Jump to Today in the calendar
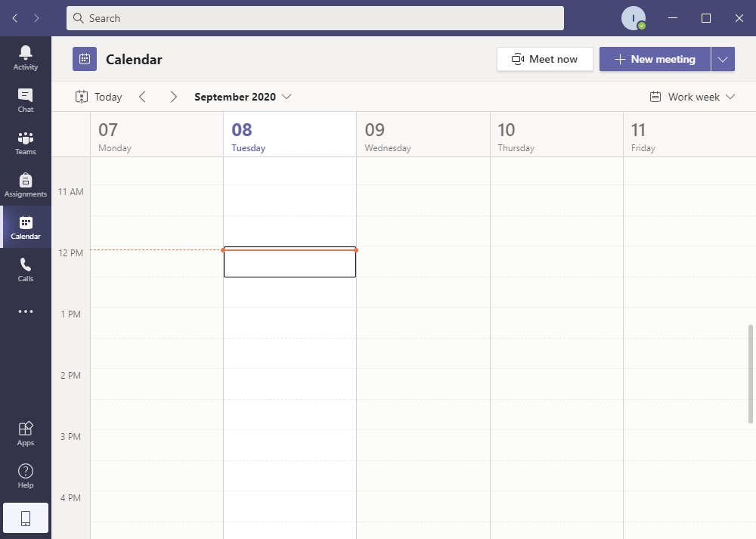The height and width of the screenshot is (539, 756). click(x=98, y=97)
